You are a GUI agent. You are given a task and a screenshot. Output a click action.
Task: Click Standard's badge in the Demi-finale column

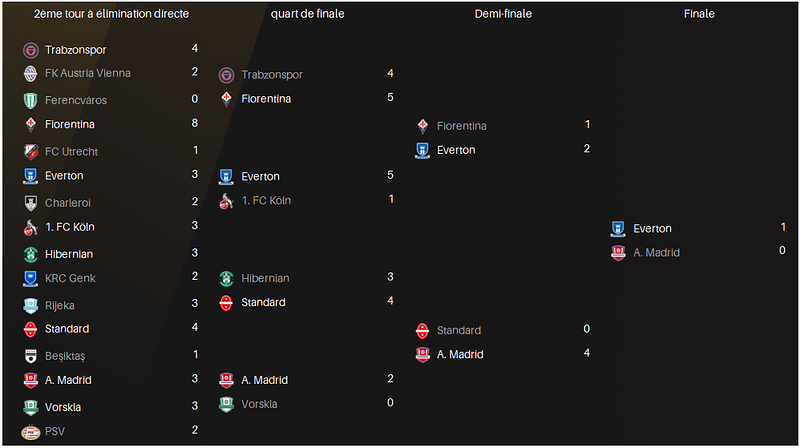(x=422, y=330)
